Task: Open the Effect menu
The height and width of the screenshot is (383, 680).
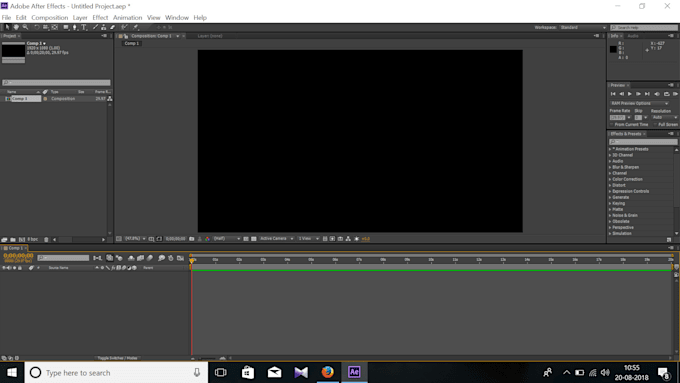Action: click(100, 18)
